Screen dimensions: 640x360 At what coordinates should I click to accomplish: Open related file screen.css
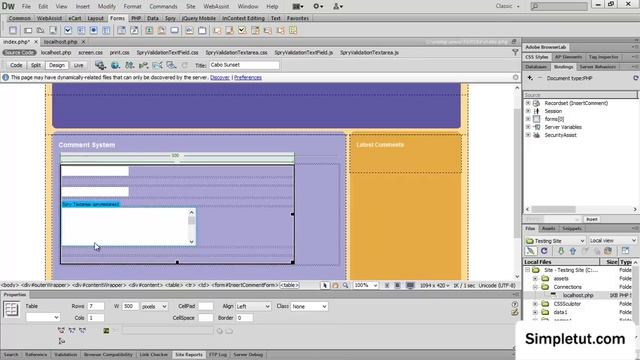click(x=91, y=53)
